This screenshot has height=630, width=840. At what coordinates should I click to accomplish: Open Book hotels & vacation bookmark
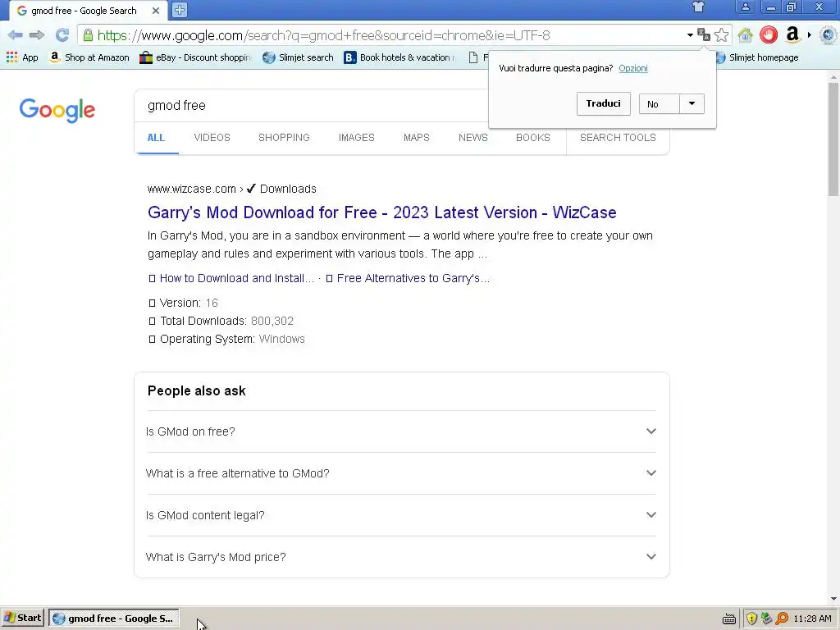399,57
